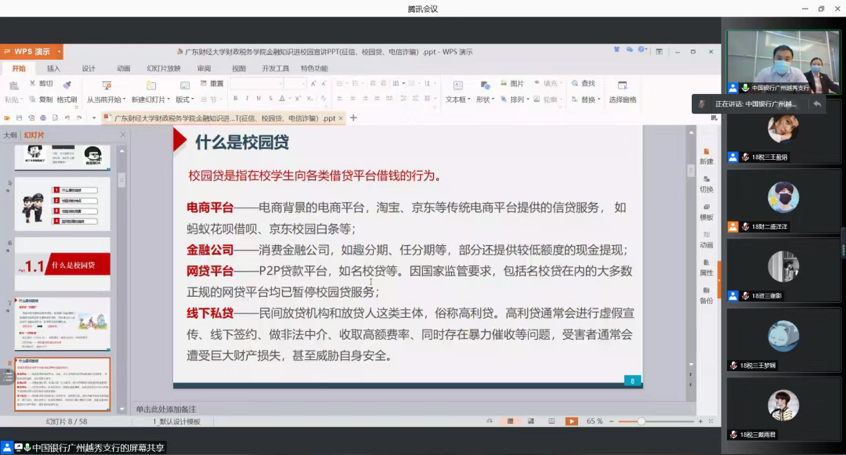The height and width of the screenshot is (455, 846).
Task: Click the 格式刷 format painter tool
Action: pos(66,100)
